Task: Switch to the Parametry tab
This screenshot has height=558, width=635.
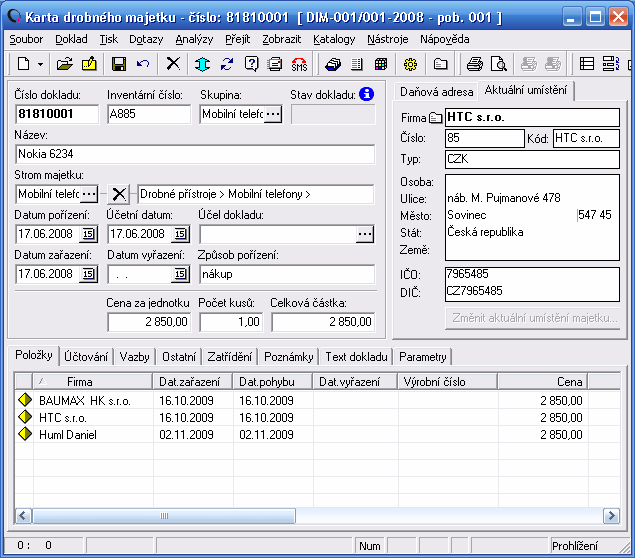Action: 423,357
